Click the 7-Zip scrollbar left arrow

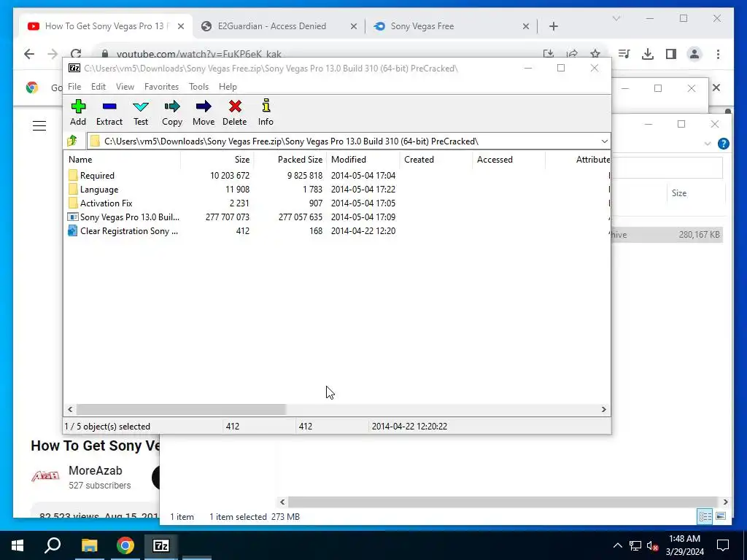coord(71,409)
